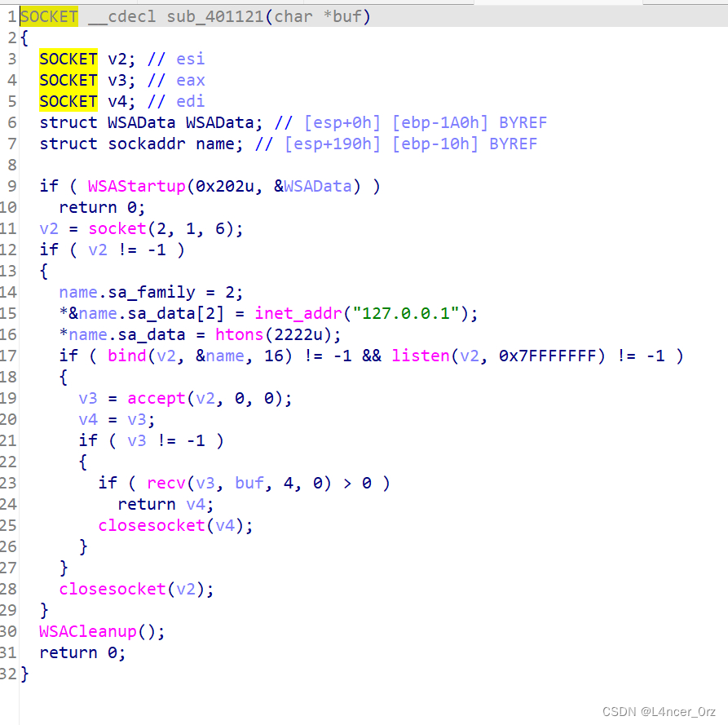Click the closesocket(v4) call
This screenshot has height=725, width=728.
point(175,525)
